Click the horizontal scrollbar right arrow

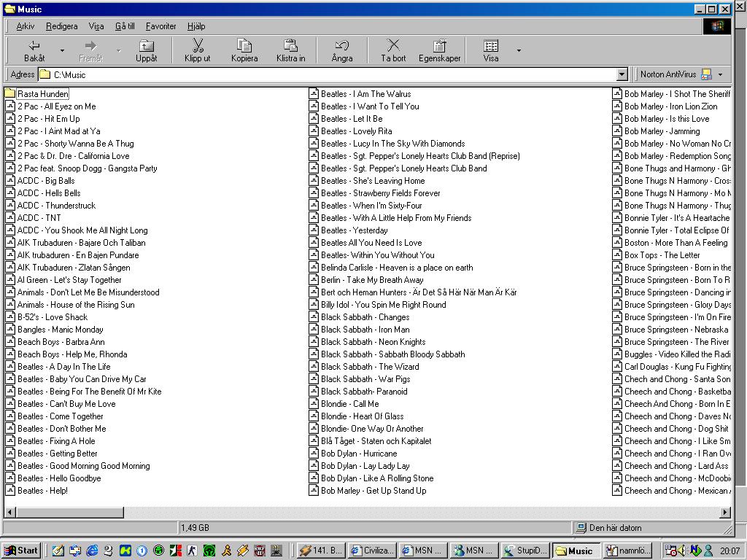pos(725,513)
